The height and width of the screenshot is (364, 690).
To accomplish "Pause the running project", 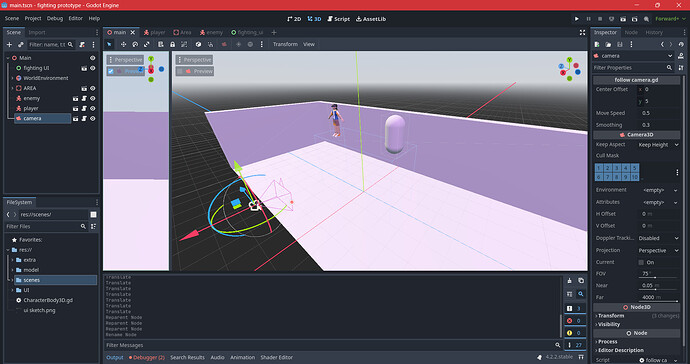I will coord(588,19).
